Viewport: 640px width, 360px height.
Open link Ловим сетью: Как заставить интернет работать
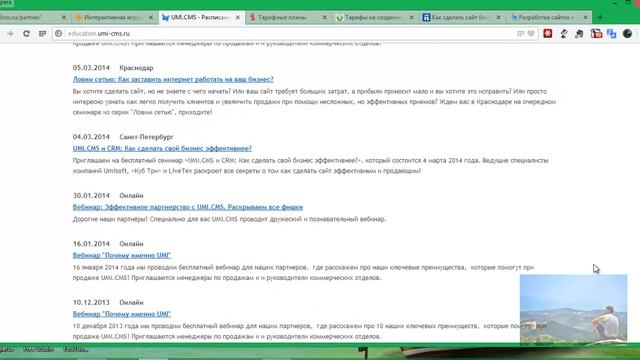173,79
